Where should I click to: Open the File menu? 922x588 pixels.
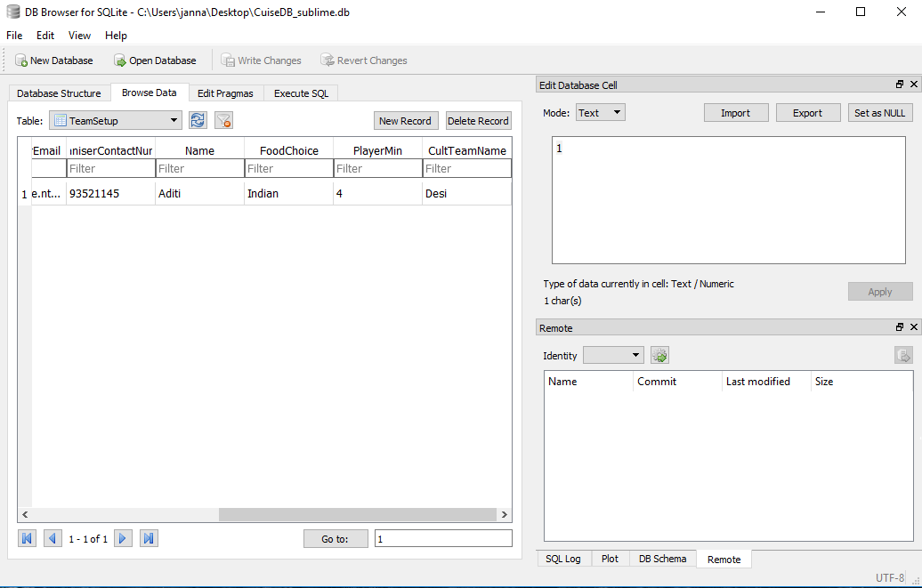(x=14, y=36)
